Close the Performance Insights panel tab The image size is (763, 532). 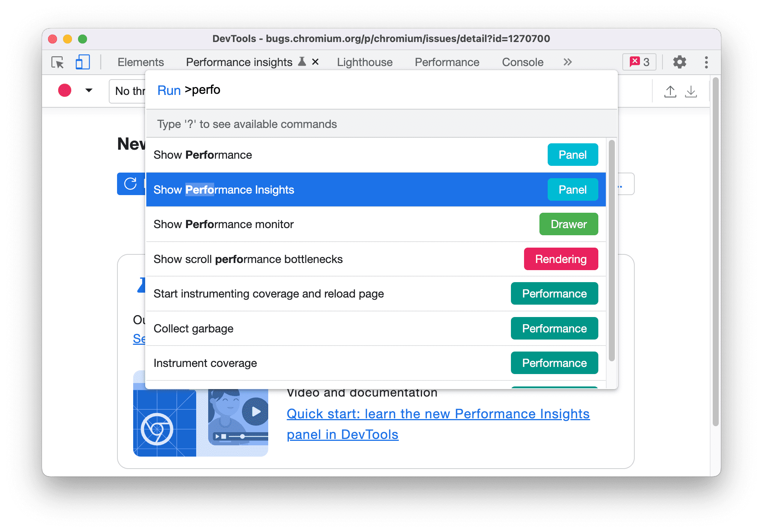(x=315, y=62)
